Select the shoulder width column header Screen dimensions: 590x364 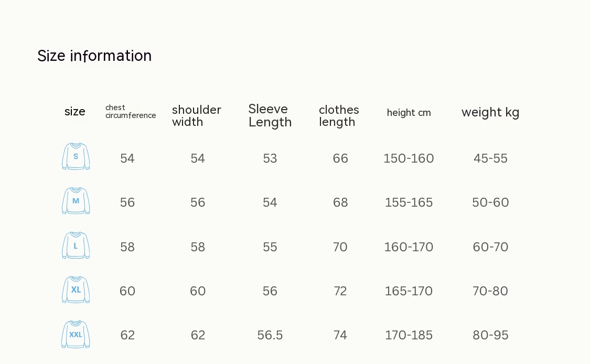(197, 116)
